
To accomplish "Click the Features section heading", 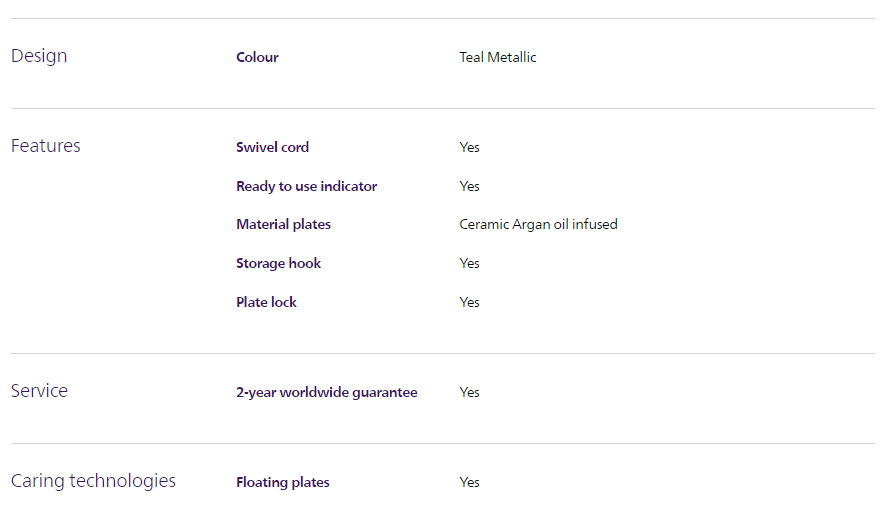I will coord(45,146).
